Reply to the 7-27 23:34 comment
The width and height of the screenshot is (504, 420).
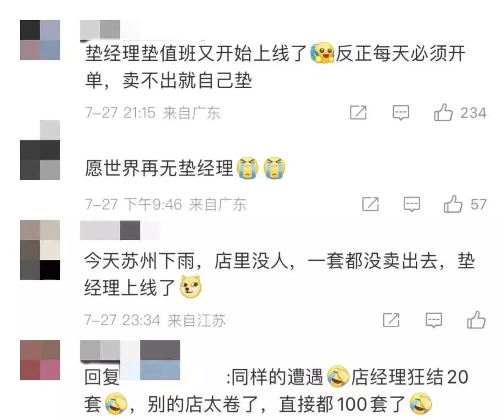coord(434,320)
